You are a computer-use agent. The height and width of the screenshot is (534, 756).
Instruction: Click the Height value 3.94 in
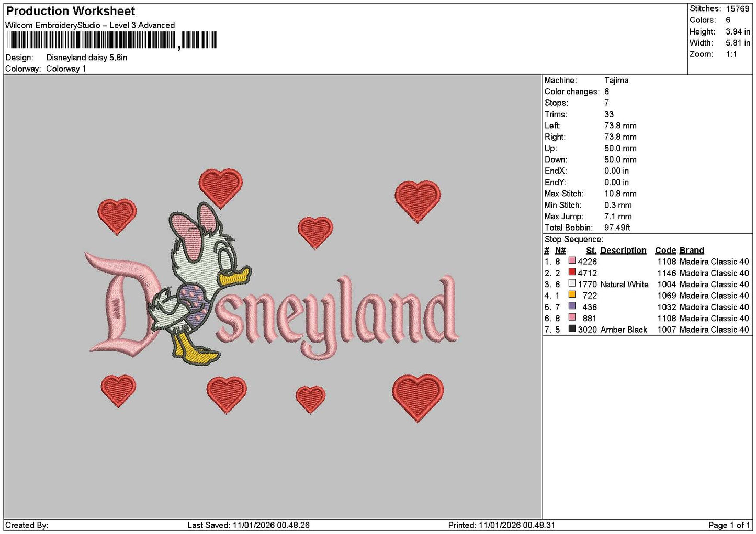tap(738, 31)
